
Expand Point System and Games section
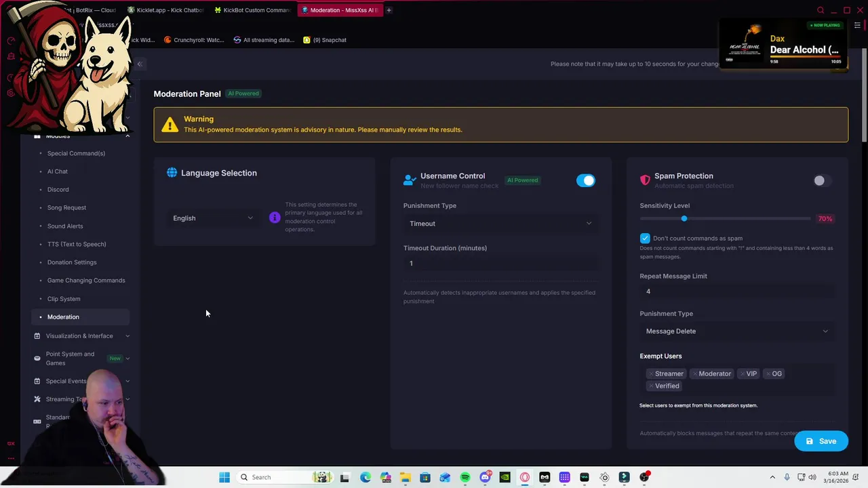point(127,358)
